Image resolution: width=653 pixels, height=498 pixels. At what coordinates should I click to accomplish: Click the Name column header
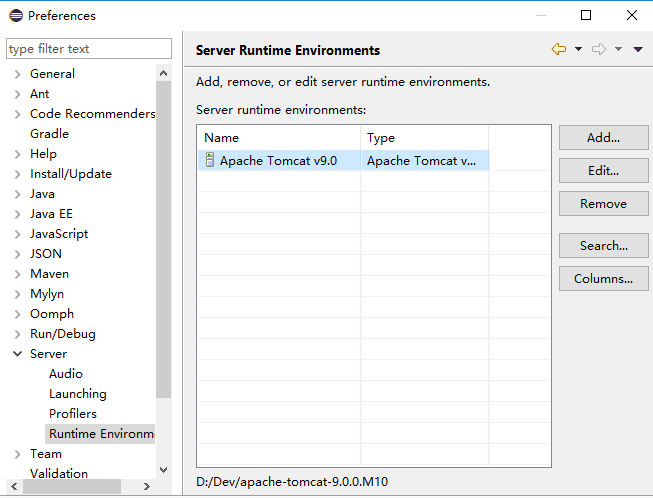coord(279,138)
